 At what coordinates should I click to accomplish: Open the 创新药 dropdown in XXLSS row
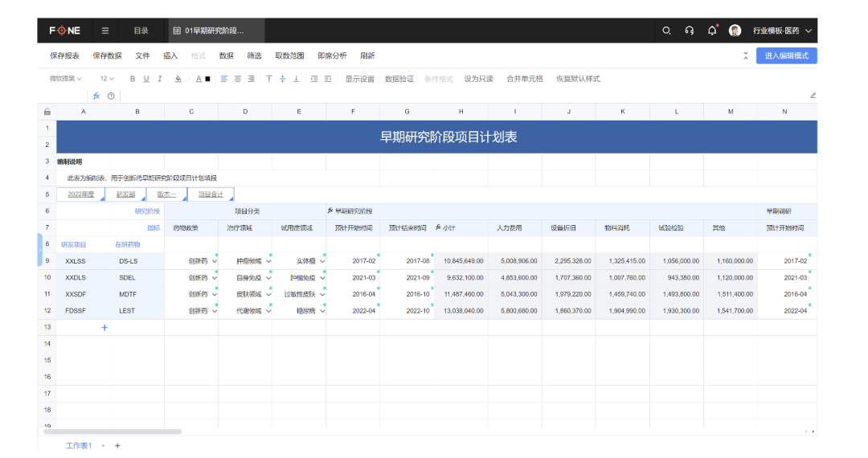215,261
